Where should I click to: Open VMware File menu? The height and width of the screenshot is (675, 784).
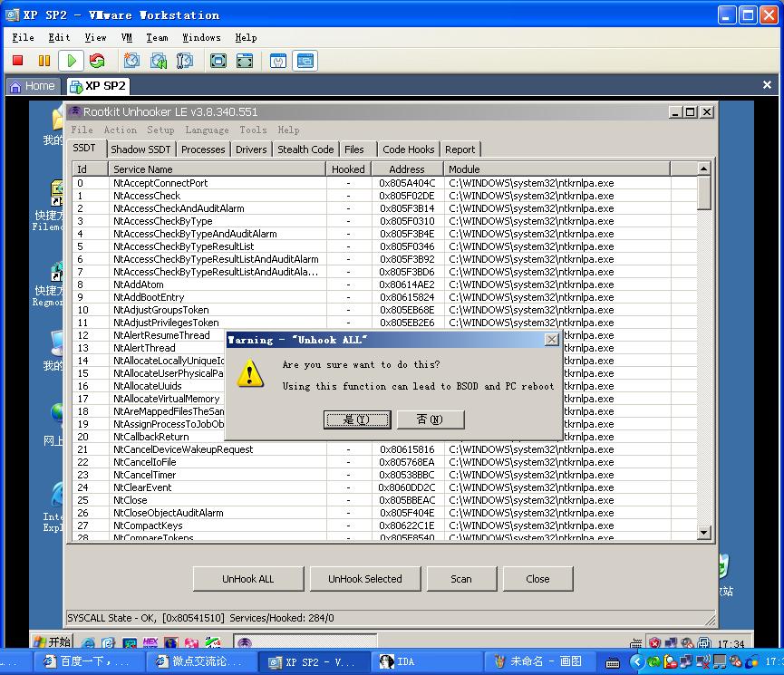coord(23,37)
